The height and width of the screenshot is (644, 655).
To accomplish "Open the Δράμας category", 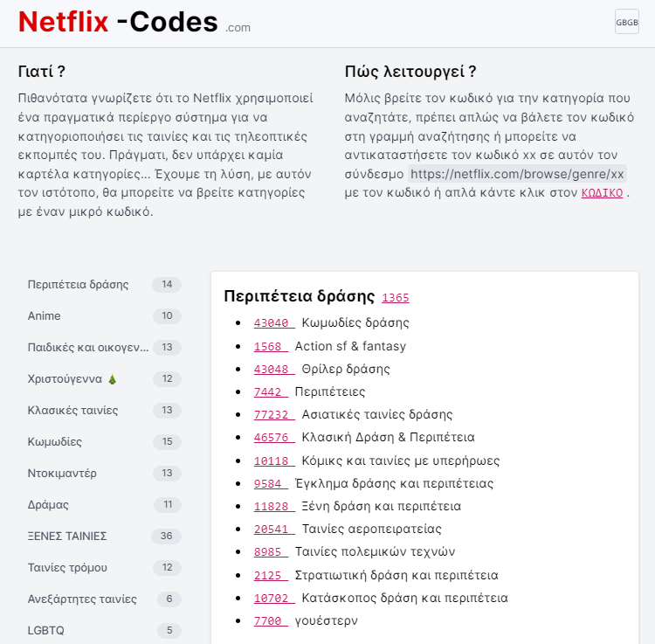I will pos(104,505).
